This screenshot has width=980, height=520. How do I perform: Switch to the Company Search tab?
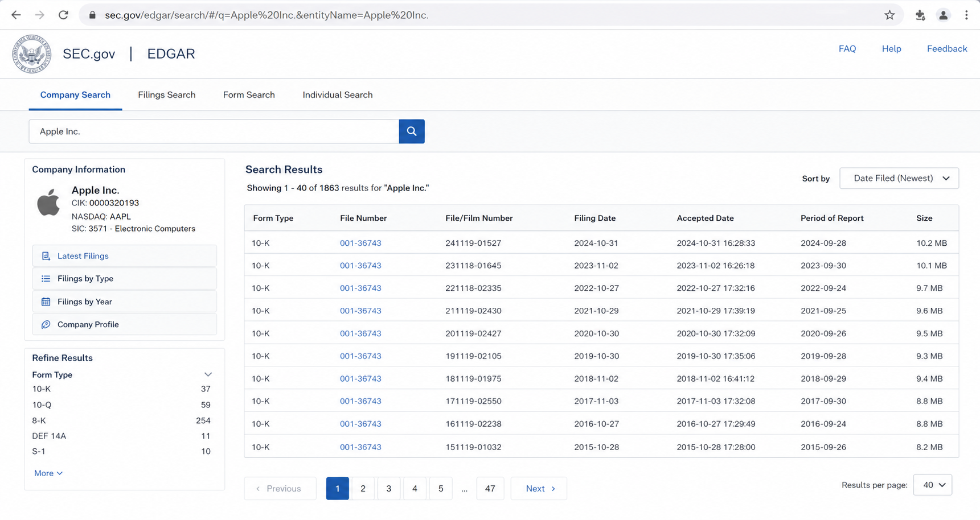click(75, 95)
